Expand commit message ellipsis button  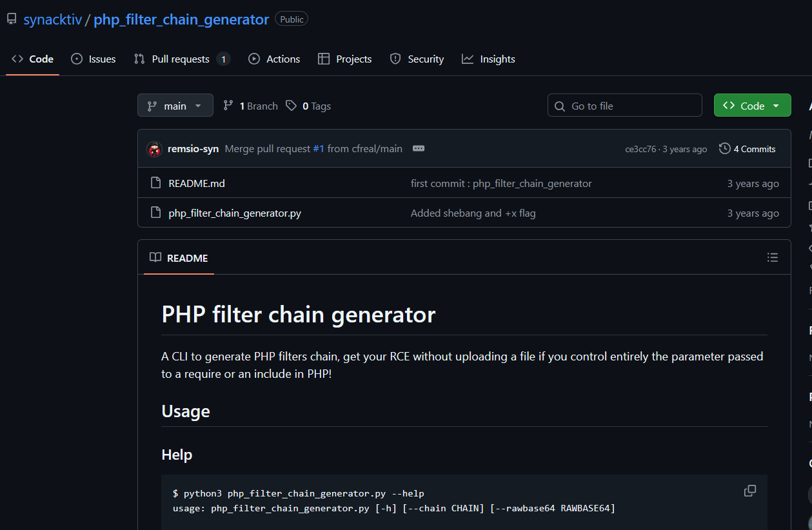[419, 149]
